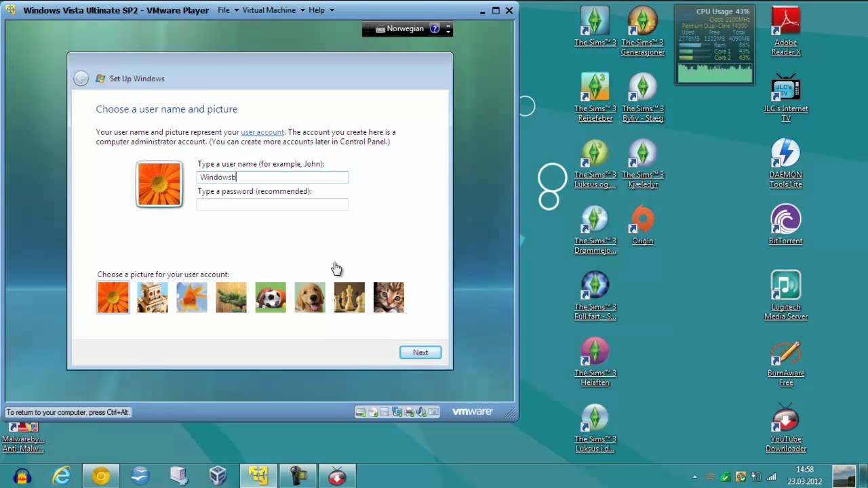Open Internet Explorer from the taskbar
The width and height of the screenshot is (868, 488).
click(x=62, y=476)
